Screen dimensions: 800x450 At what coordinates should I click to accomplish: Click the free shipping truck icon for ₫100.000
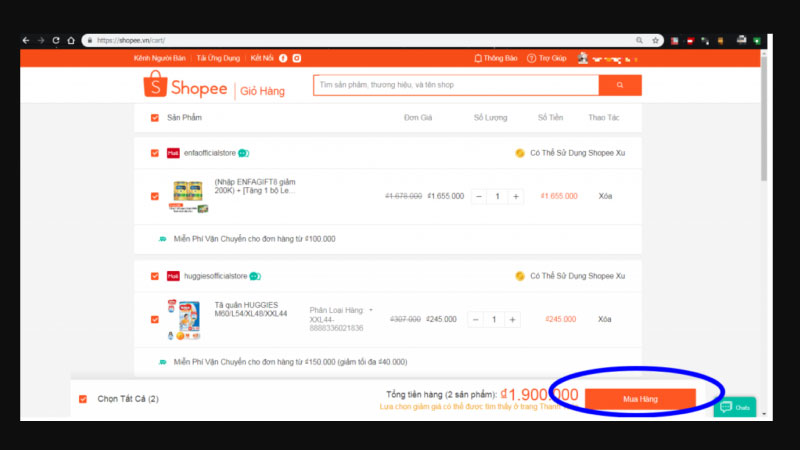coord(162,239)
